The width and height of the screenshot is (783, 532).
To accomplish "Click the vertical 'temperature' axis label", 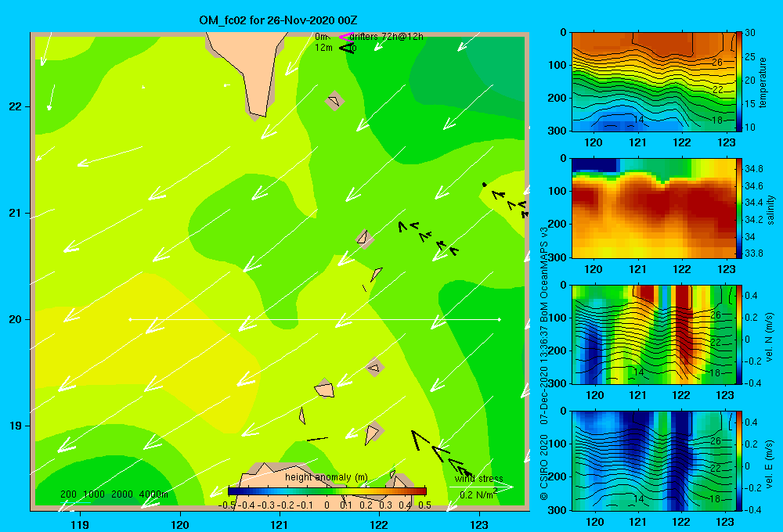I will [762, 82].
